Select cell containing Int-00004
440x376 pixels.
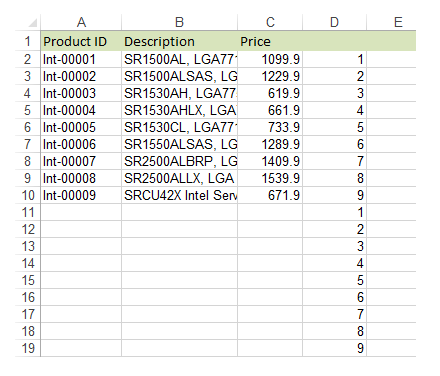point(81,110)
